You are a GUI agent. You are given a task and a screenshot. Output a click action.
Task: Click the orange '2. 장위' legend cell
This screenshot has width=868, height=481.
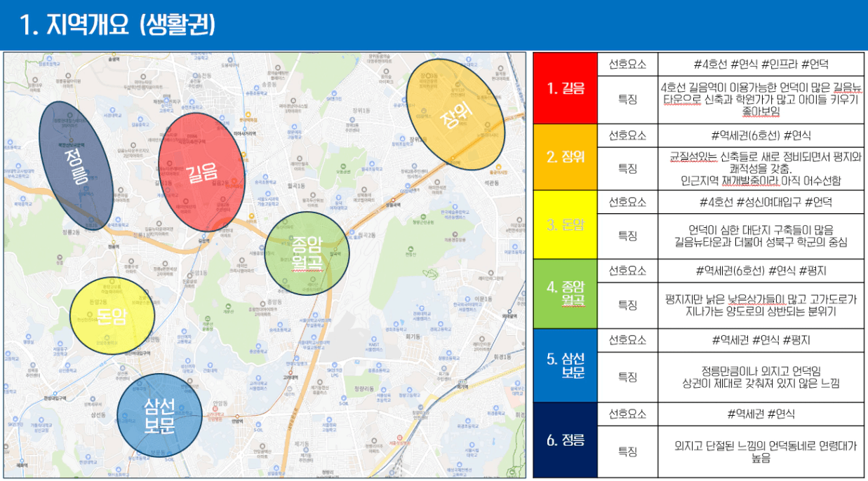566,157
